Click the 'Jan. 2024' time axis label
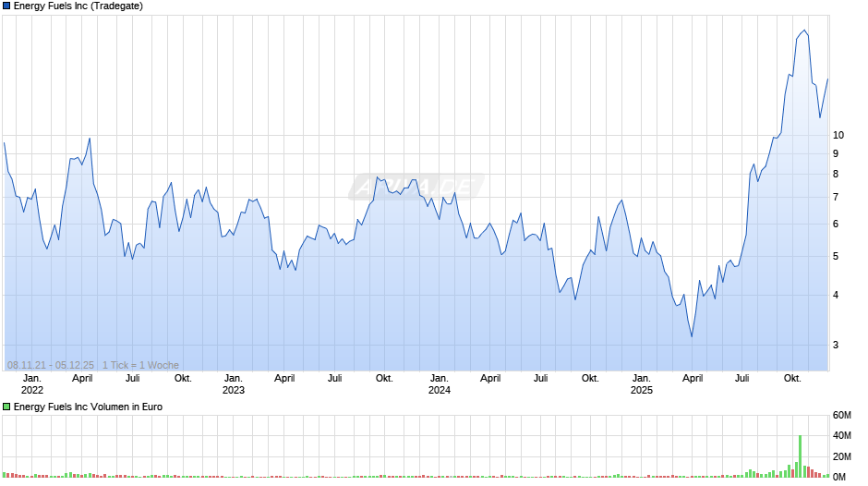 [439, 384]
